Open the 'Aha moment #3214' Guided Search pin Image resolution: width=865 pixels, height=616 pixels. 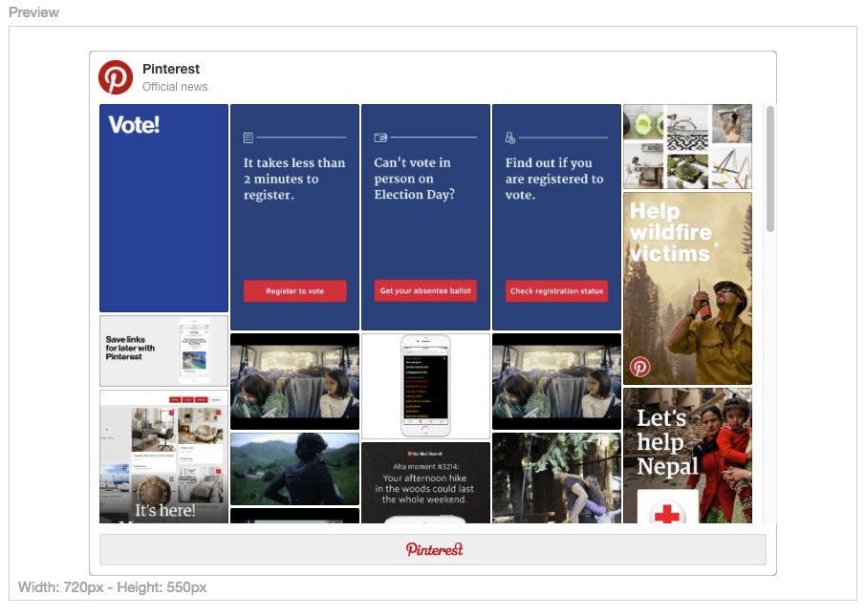[x=425, y=482]
